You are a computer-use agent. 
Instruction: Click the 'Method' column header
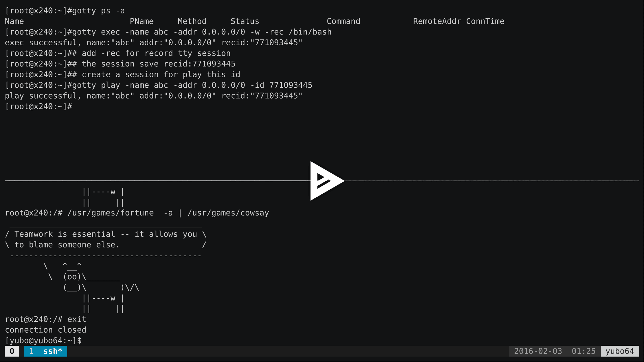(192, 21)
